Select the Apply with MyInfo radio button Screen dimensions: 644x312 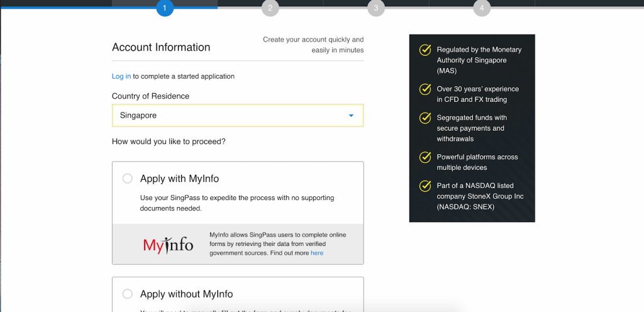[128, 179]
